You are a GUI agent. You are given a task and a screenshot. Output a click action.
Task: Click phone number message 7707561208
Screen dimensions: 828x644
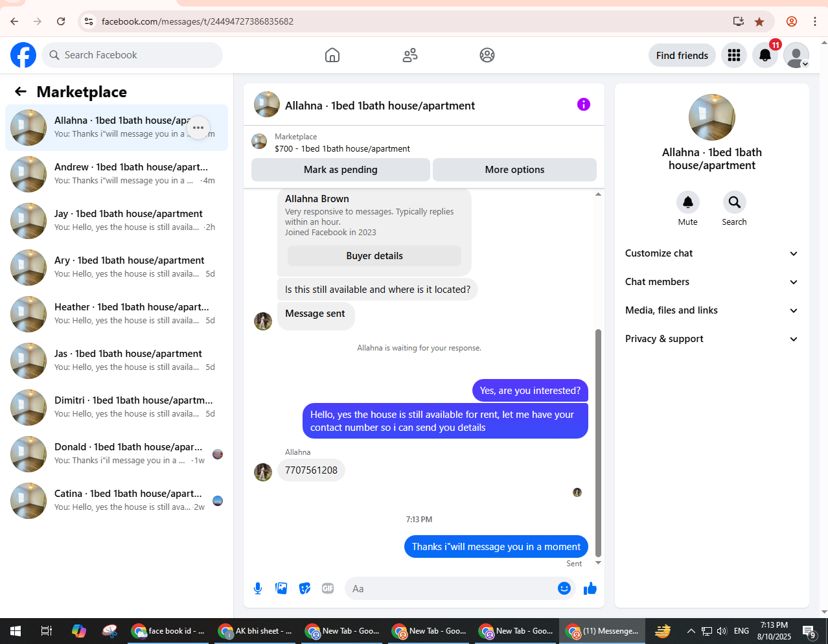coord(311,470)
